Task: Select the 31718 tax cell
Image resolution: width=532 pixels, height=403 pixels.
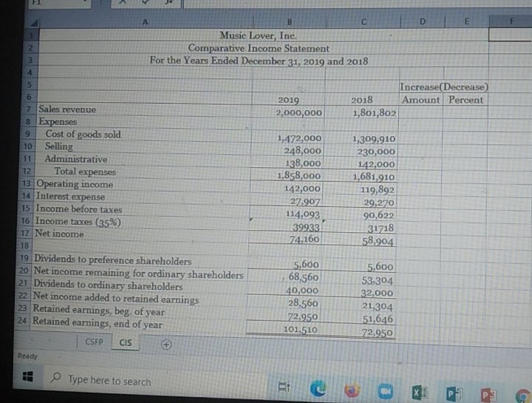Action: click(381, 228)
